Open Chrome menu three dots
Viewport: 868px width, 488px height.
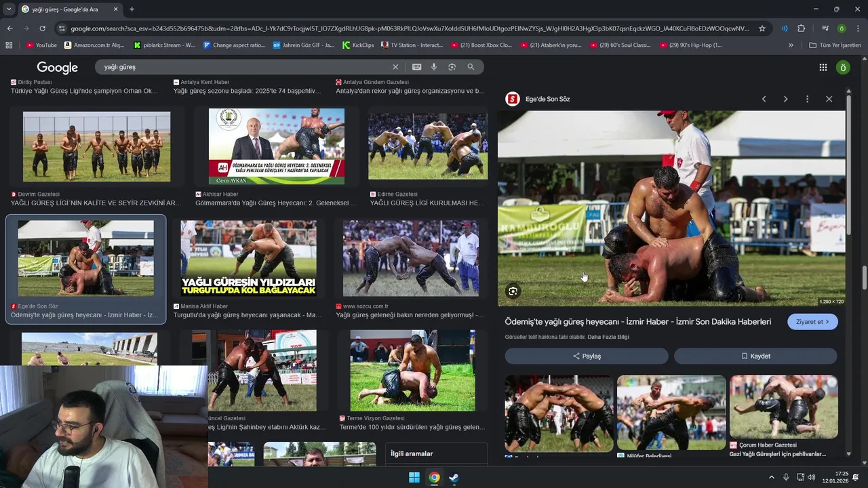click(858, 28)
